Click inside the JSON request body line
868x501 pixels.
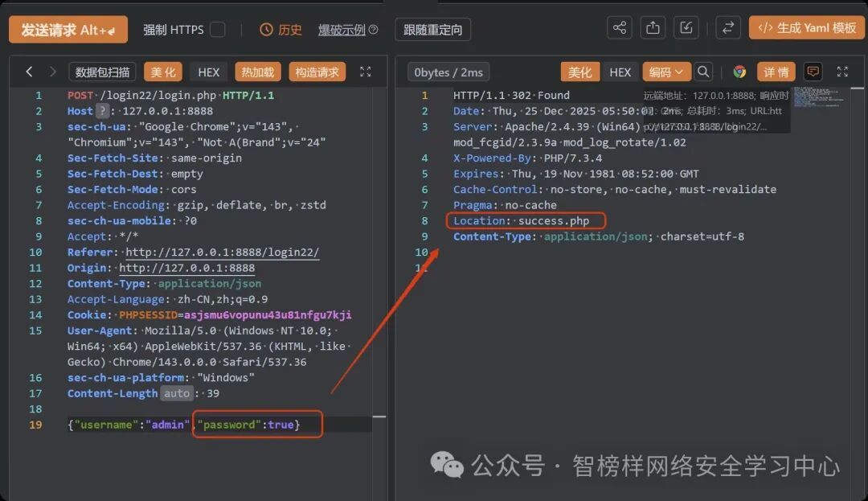click(x=183, y=425)
